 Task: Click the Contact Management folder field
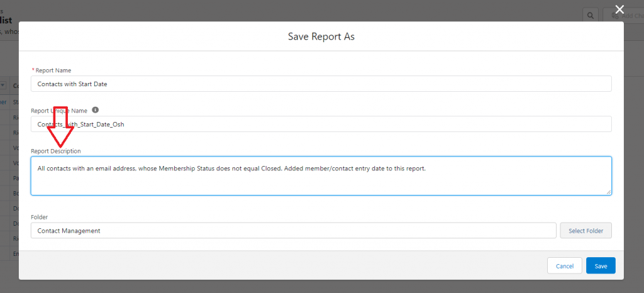293,231
